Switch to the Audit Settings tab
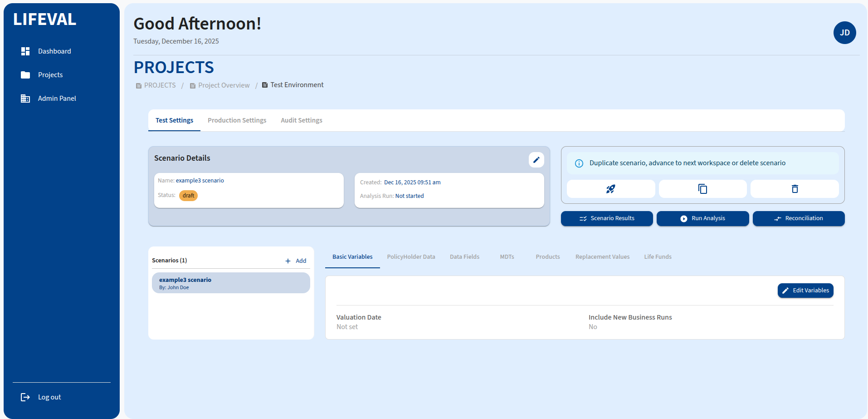 301,120
